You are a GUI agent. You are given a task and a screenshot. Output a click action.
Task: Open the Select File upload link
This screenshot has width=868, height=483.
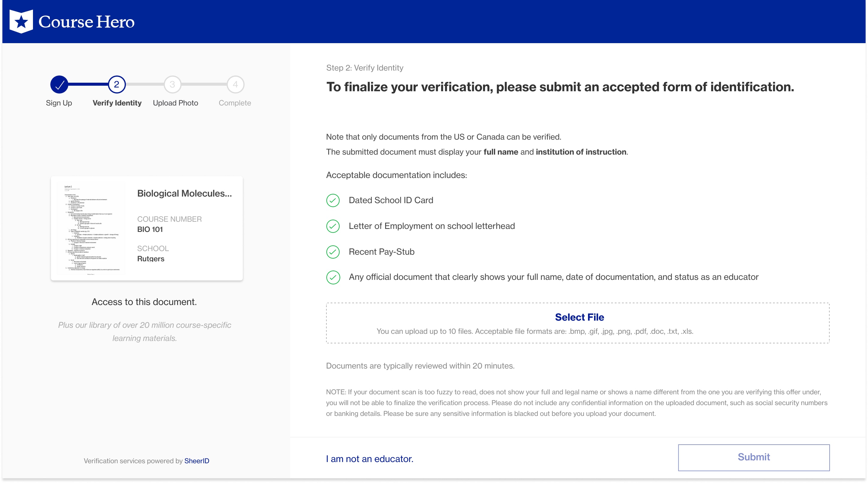point(579,317)
